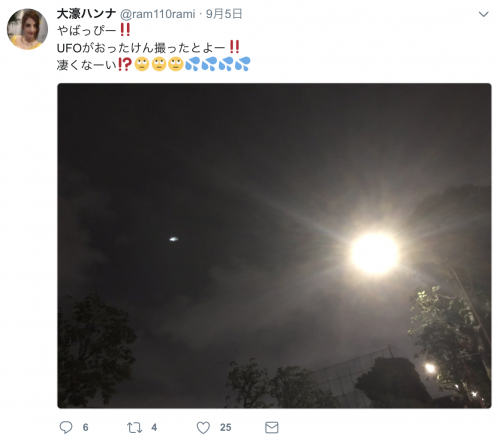Click the tweet text line starting with UFO

pyautogui.click(x=148, y=47)
